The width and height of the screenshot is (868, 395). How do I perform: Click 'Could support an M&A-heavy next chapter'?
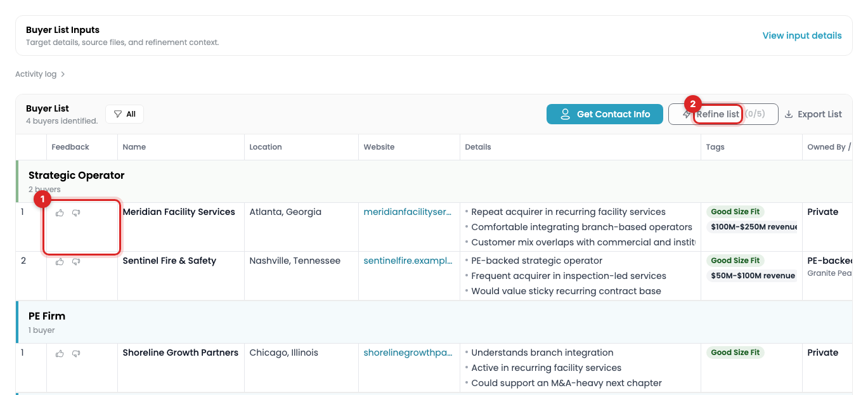[x=566, y=383]
